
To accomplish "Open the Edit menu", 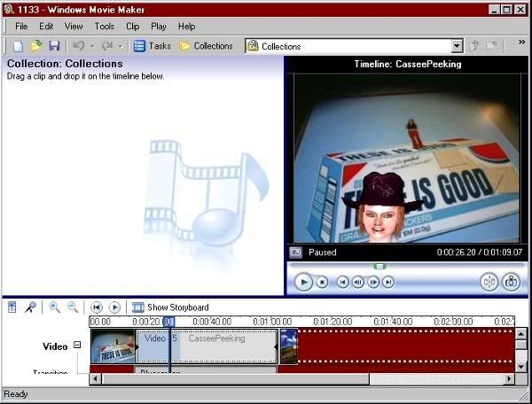I will coord(46,26).
